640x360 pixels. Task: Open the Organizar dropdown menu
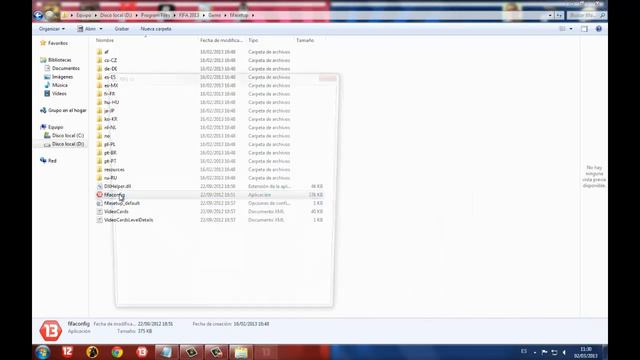tap(52, 29)
